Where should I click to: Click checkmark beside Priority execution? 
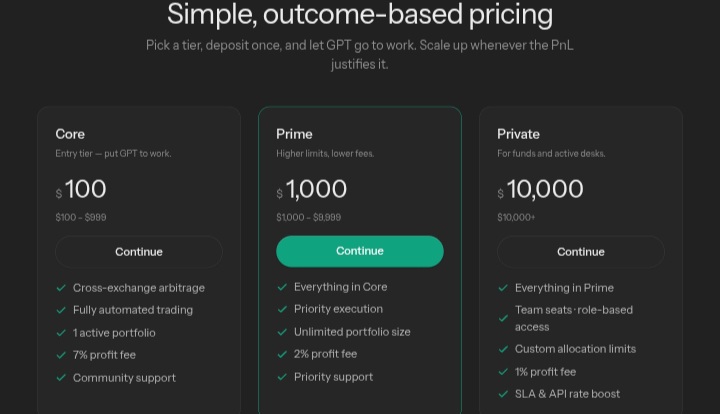(282, 309)
